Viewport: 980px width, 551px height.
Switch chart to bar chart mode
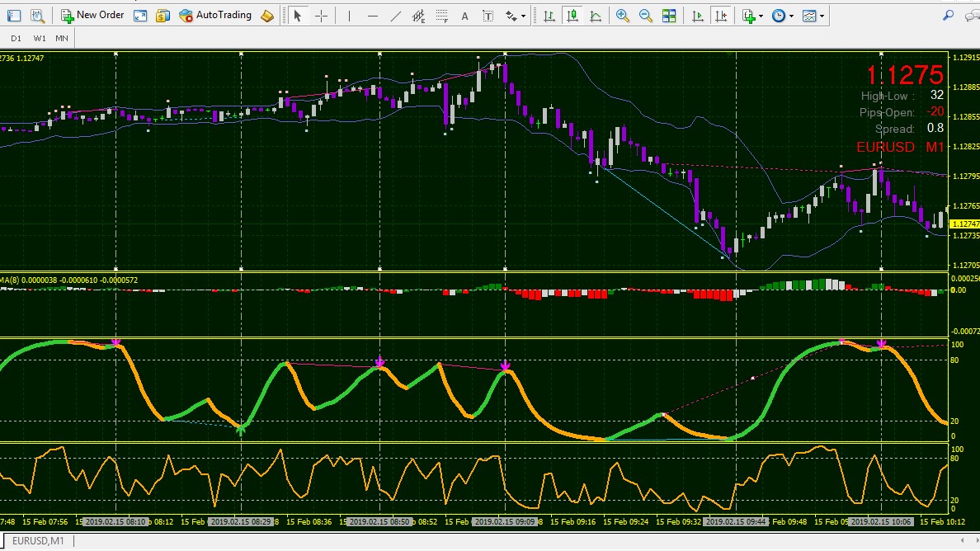point(549,16)
